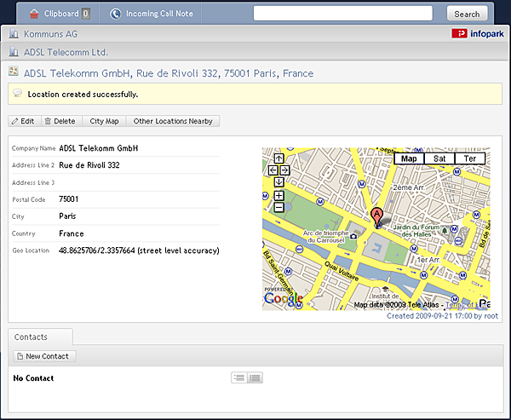Click 'Created 2009-09-21 17:00 by root' text
The width and height of the screenshot is (511, 420).
point(442,316)
